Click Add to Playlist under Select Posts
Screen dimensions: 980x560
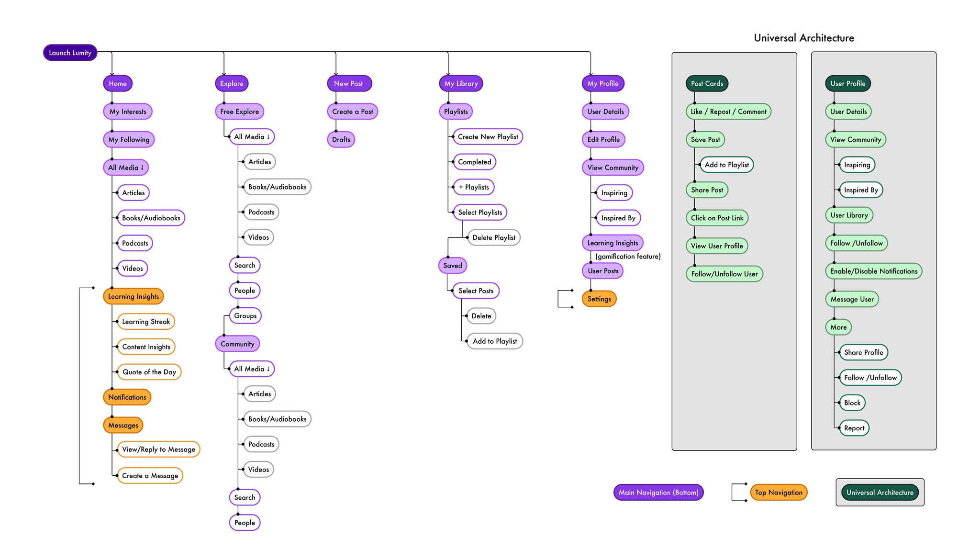pyautogui.click(x=495, y=341)
